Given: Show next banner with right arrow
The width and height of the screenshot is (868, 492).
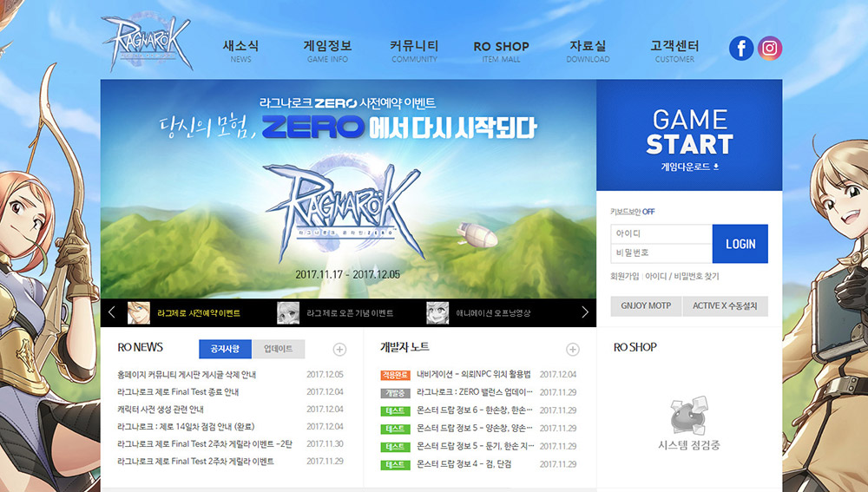Looking at the screenshot, I should pyautogui.click(x=585, y=312).
